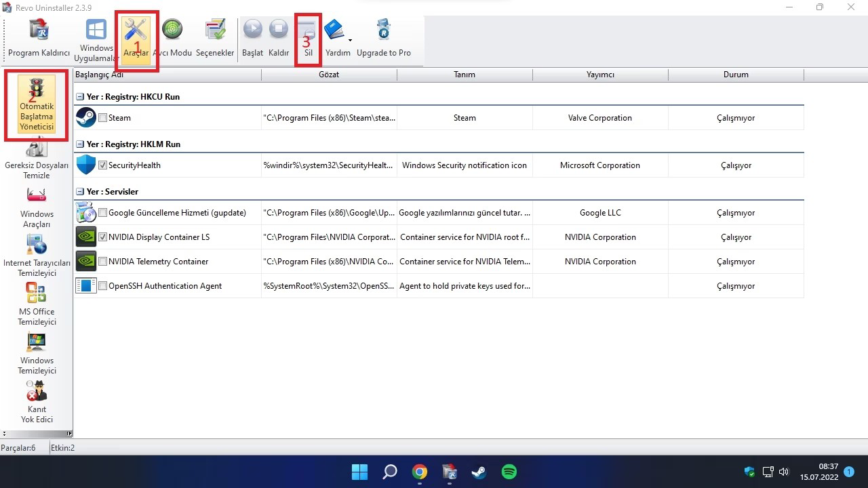Screen dimensions: 868x488
Task: Activate Avcı Modu hunter mode
Action: [x=172, y=39]
